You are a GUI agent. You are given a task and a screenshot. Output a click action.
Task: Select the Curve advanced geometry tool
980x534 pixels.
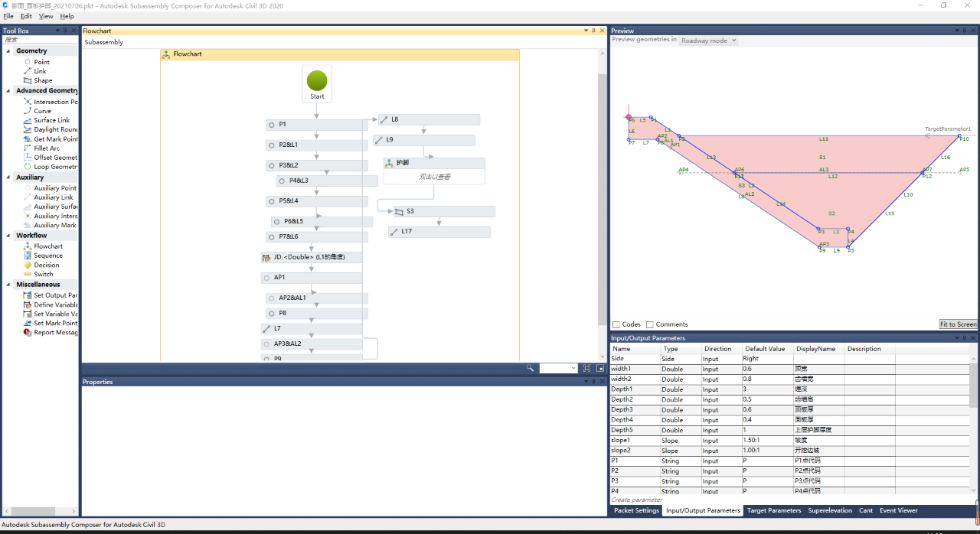click(42, 111)
